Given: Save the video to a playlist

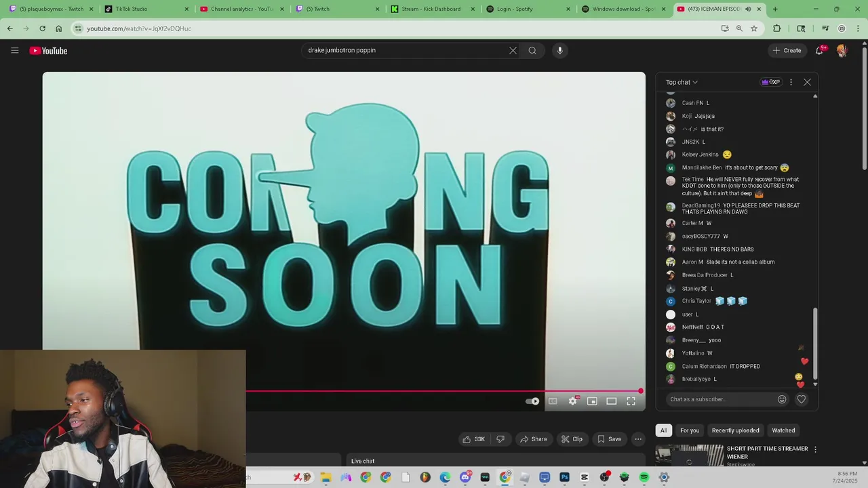Looking at the screenshot, I should click(609, 439).
